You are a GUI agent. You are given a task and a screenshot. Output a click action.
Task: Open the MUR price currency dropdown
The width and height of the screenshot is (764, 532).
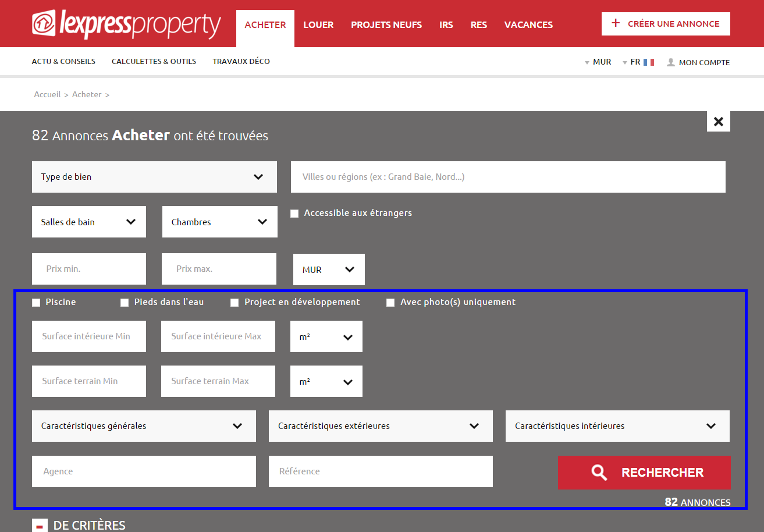point(329,269)
